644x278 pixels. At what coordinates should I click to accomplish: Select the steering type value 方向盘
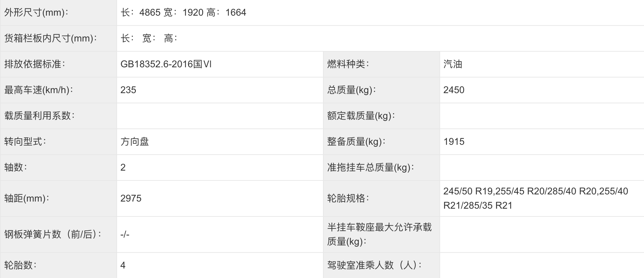(135, 142)
